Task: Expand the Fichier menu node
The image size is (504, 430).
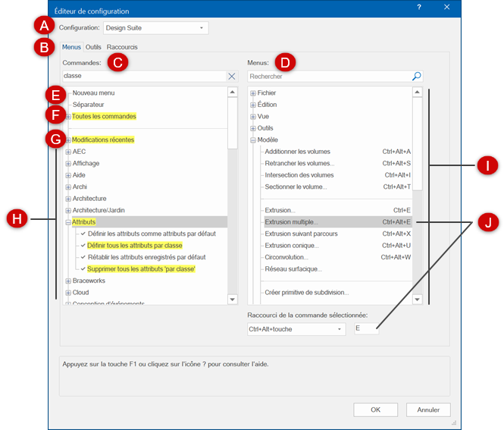Action: point(252,93)
